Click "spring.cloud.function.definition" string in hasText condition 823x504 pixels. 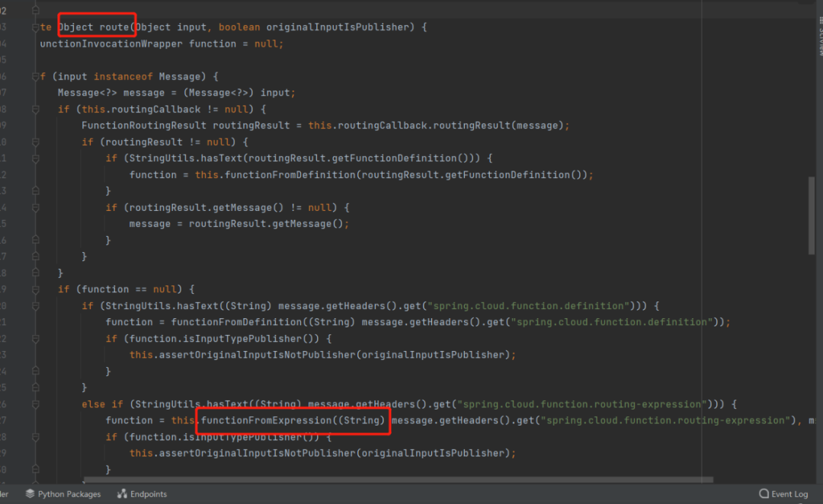point(528,306)
